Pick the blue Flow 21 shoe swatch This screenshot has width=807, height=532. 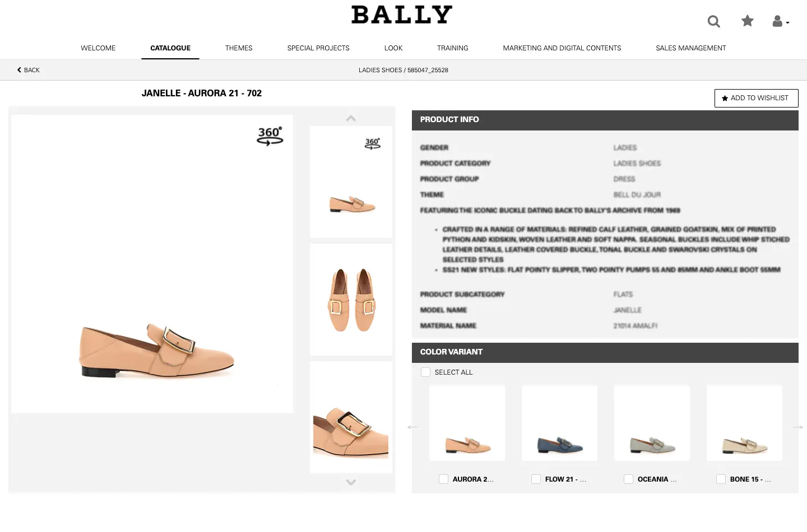point(559,423)
